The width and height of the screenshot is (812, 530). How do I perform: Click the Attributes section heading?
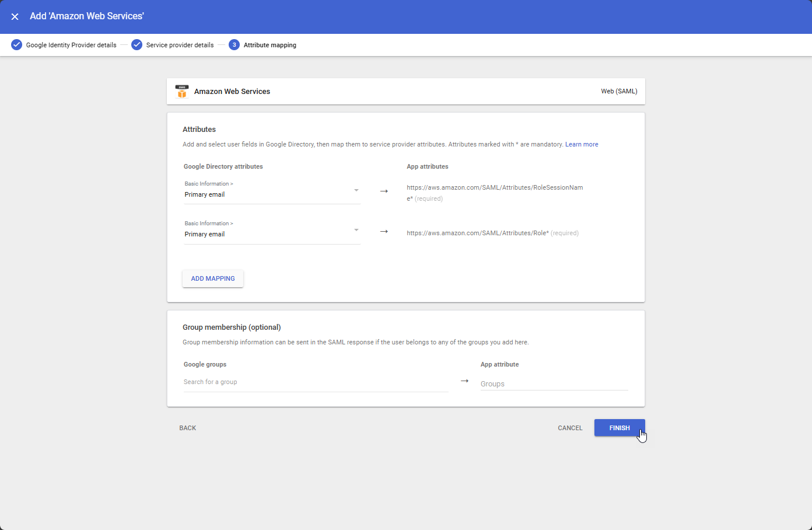[x=199, y=130]
